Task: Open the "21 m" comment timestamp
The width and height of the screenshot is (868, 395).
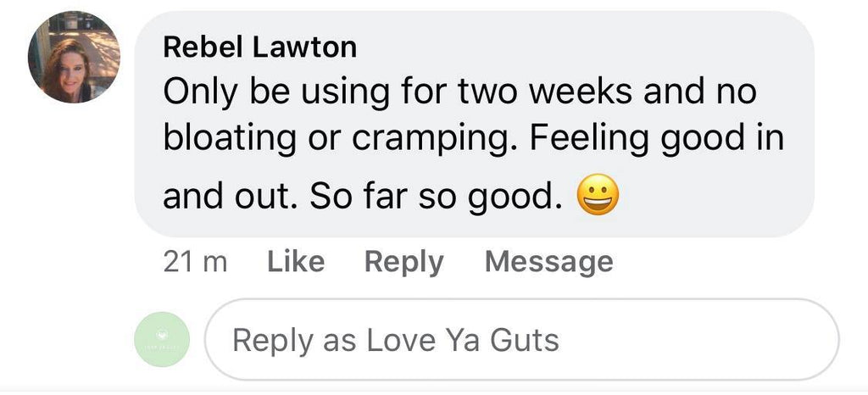Action: [x=195, y=262]
